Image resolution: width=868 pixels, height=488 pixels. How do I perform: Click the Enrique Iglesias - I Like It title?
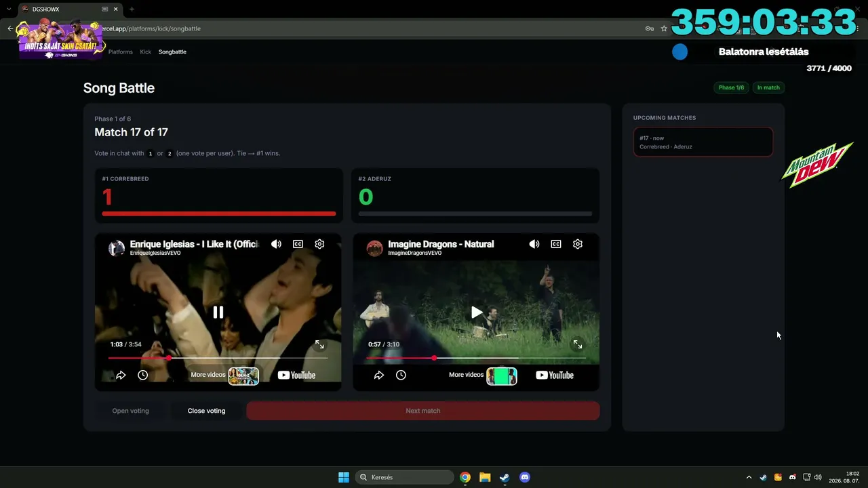click(x=195, y=244)
